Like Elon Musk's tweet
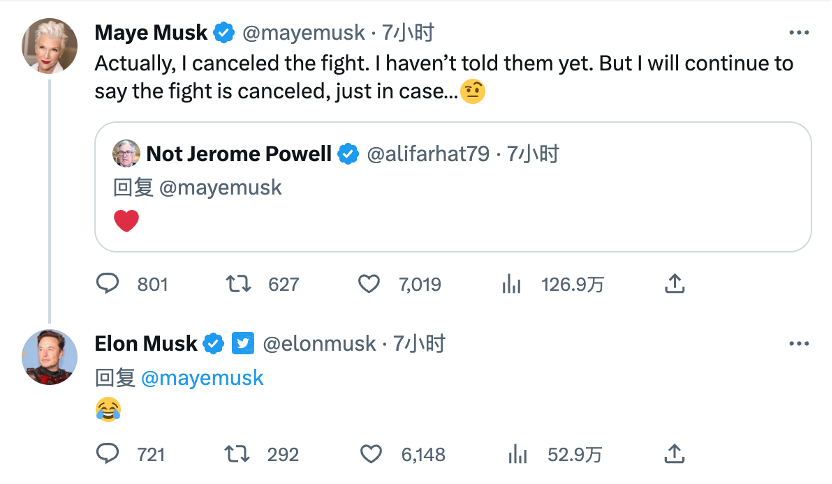This screenshot has height=484, width=832. click(370, 454)
